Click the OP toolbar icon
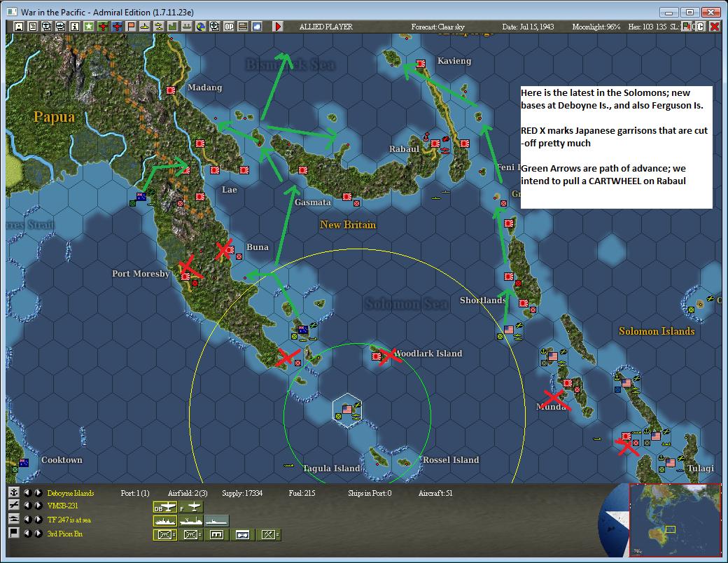Viewport: 728px width, 563px height. pyautogui.click(x=229, y=27)
